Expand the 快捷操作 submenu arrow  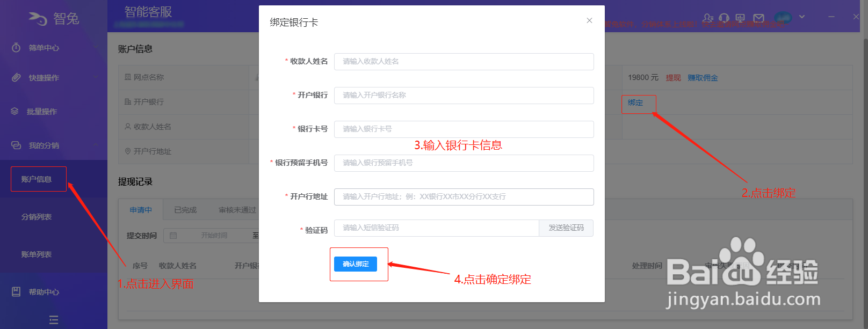[96, 77]
